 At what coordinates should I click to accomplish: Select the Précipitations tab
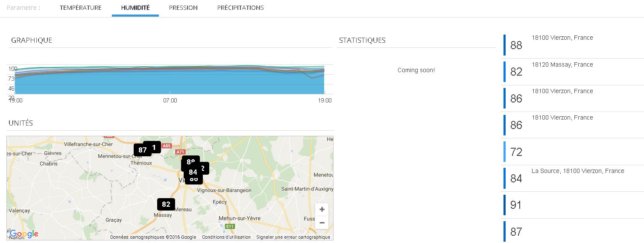(x=240, y=8)
